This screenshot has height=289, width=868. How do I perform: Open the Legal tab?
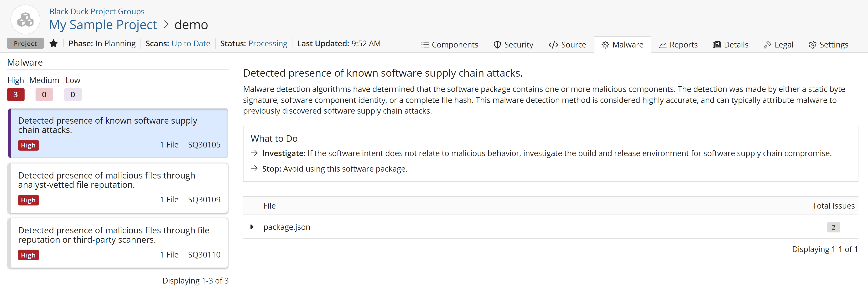click(778, 45)
